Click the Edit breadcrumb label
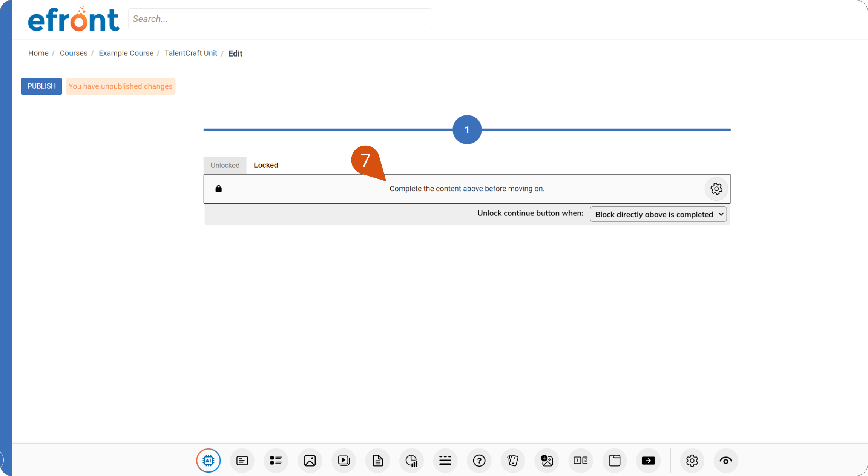Image resolution: width=868 pixels, height=476 pixels. (235, 54)
